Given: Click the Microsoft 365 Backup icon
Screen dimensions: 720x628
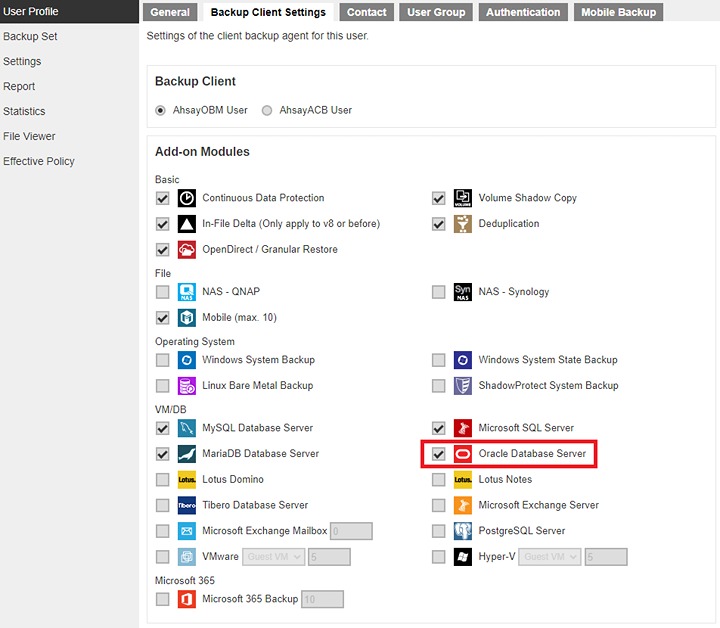Looking at the screenshot, I should coord(187,599).
